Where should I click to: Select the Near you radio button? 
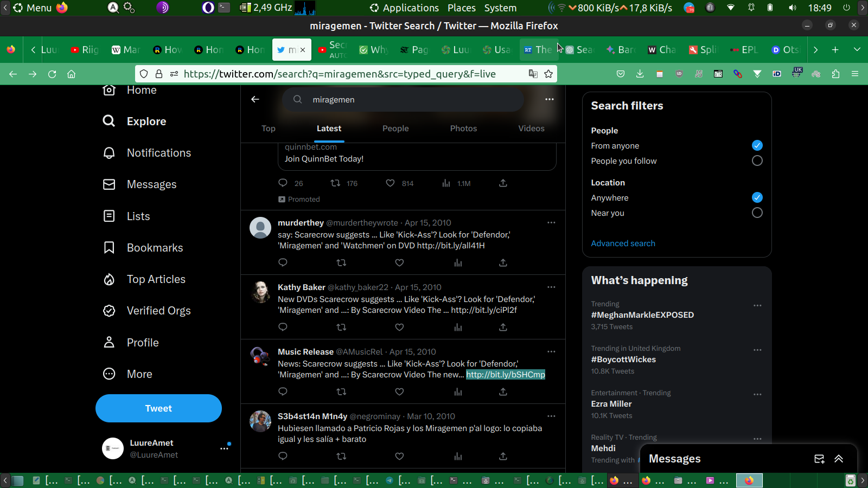pos(757,213)
